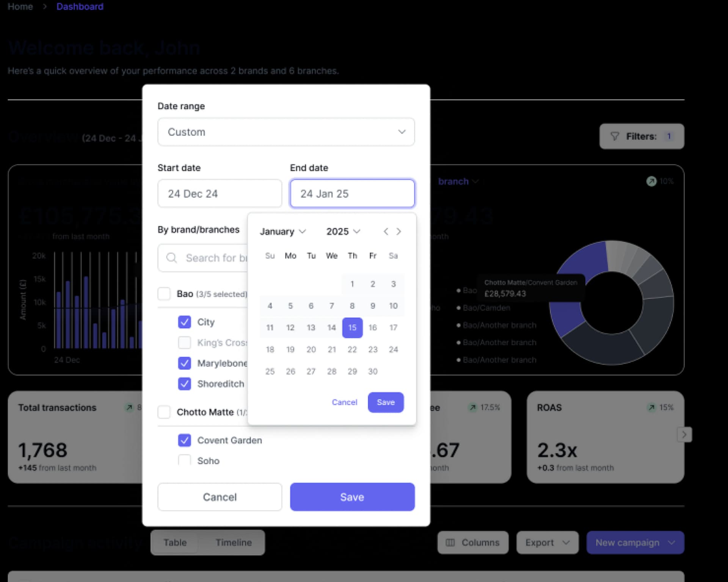
Task: Open the Custom date range dropdown
Action: coord(286,132)
